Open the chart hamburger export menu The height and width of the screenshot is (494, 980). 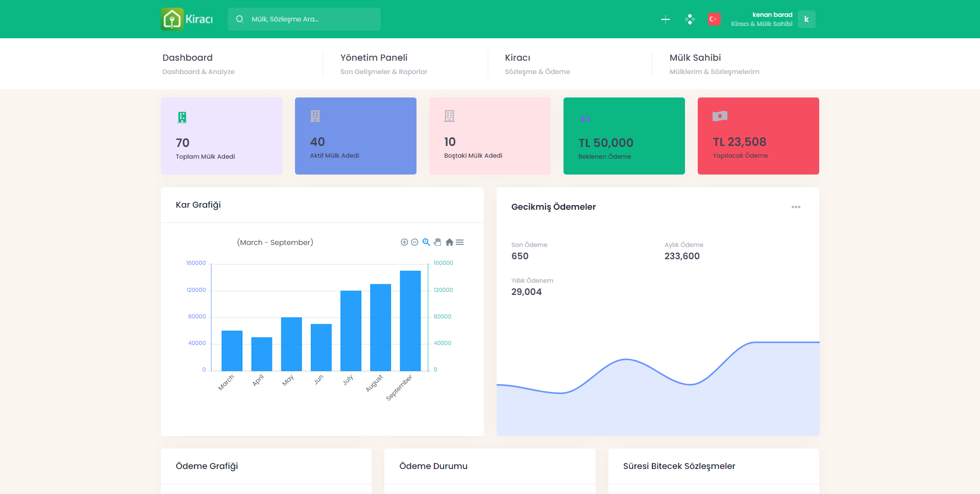point(460,242)
